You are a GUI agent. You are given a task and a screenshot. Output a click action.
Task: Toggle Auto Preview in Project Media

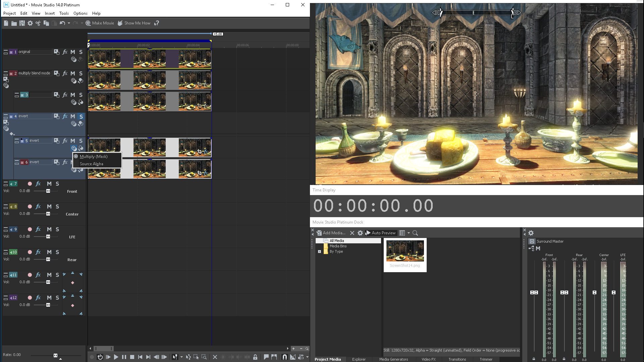[381, 233]
